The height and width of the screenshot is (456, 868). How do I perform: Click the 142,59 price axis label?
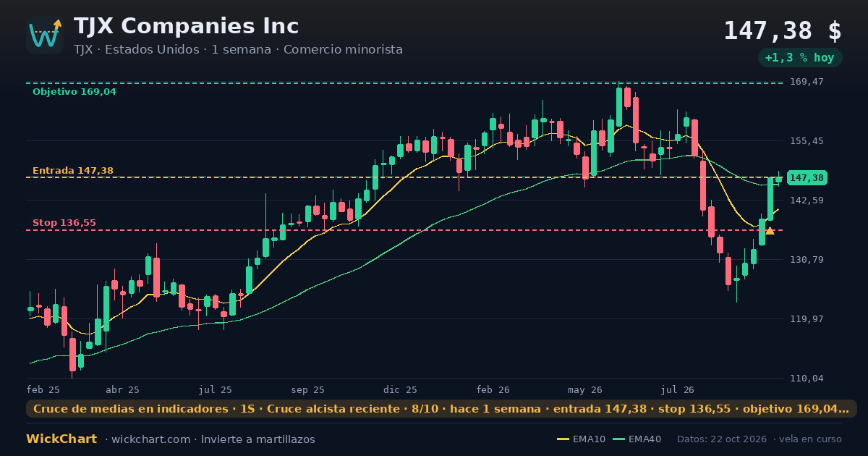click(807, 200)
